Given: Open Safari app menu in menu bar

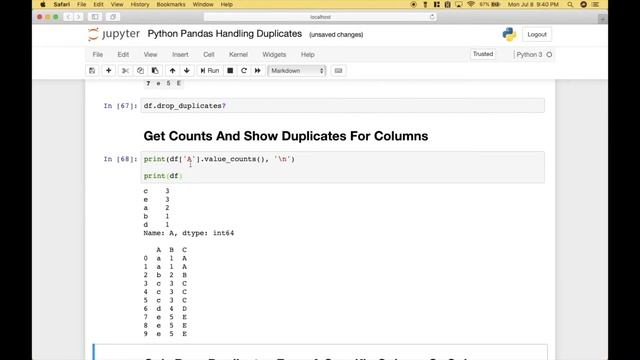Looking at the screenshot, I should click(x=62, y=4).
